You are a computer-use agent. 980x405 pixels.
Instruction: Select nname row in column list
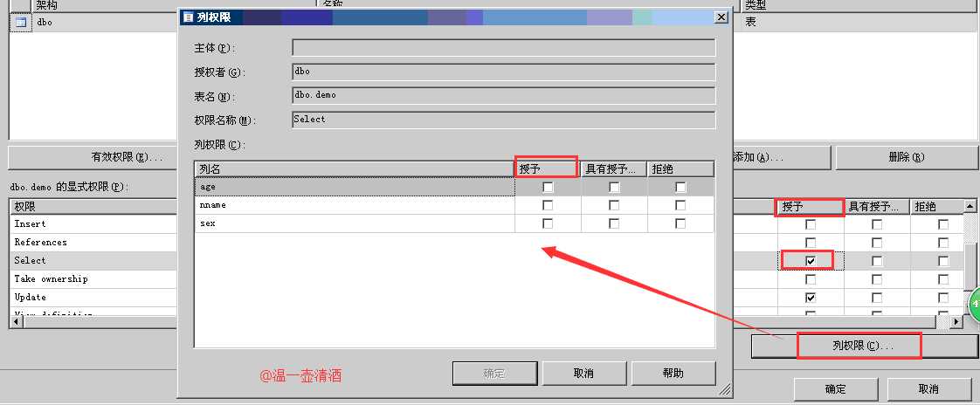[x=355, y=205]
